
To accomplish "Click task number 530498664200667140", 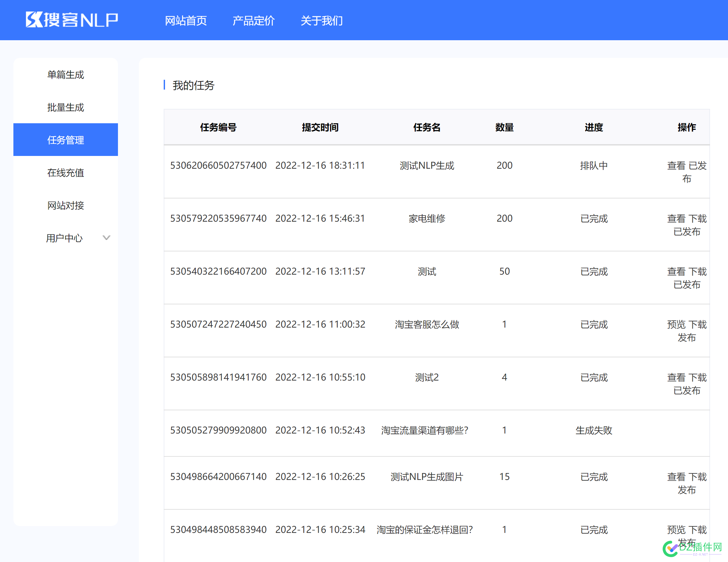I will coord(218,477).
